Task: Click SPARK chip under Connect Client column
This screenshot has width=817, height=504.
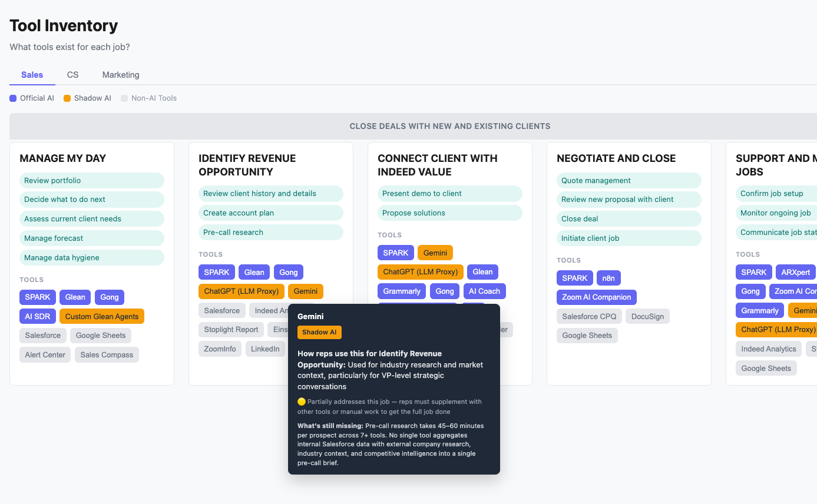Action: click(x=396, y=253)
